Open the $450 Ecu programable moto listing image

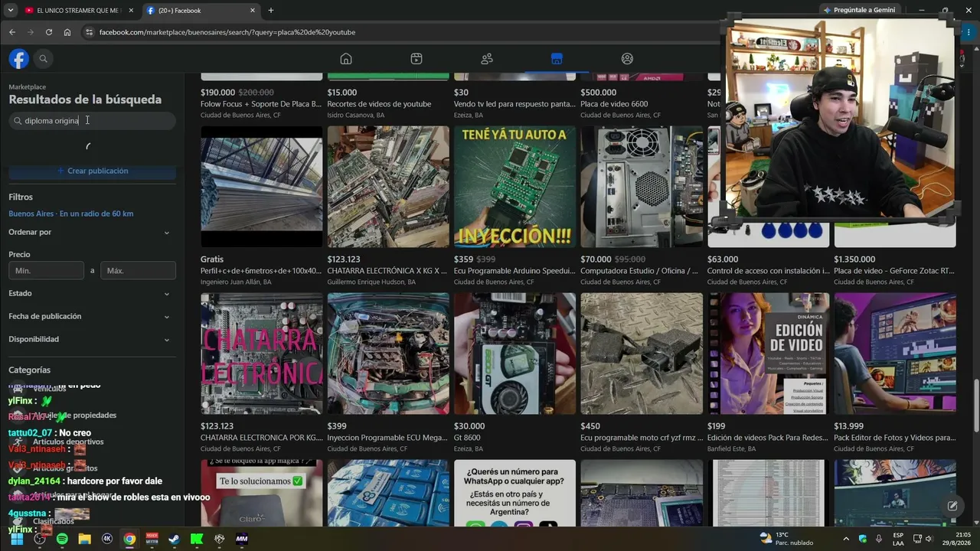coord(642,354)
